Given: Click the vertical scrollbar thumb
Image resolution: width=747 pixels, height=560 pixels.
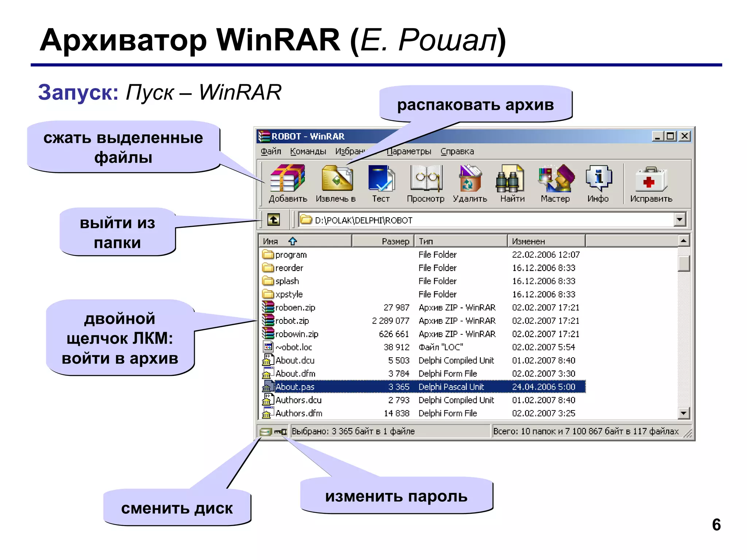Looking at the screenshot, I should click(x=684, y=263).
